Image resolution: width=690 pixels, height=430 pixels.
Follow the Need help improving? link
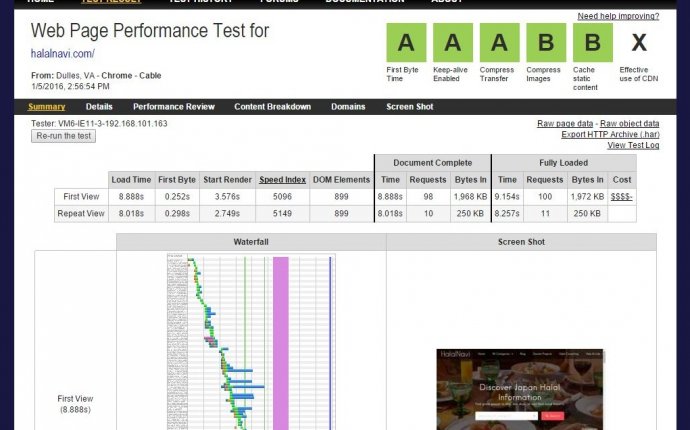tap(618, 16)
